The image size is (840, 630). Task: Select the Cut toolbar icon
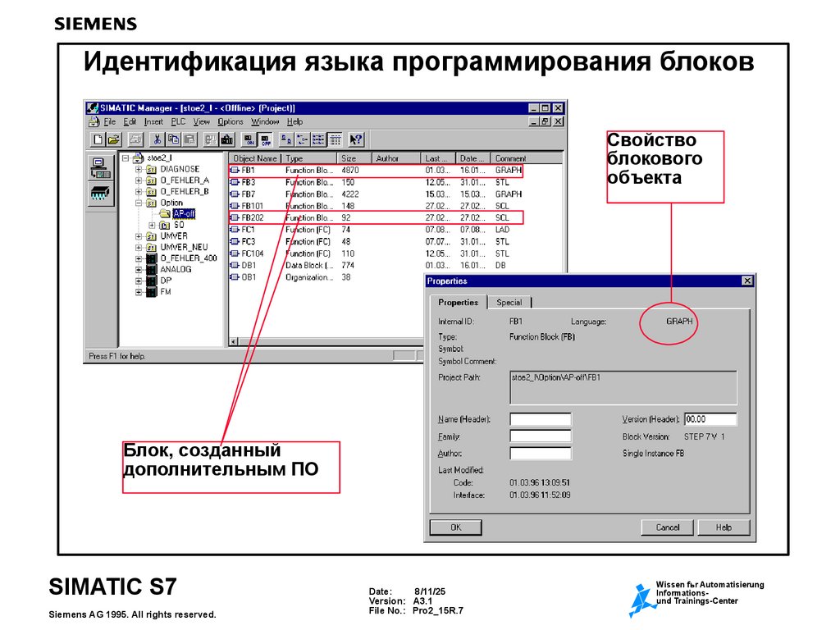pyautogui.click(x=157, y=139)
